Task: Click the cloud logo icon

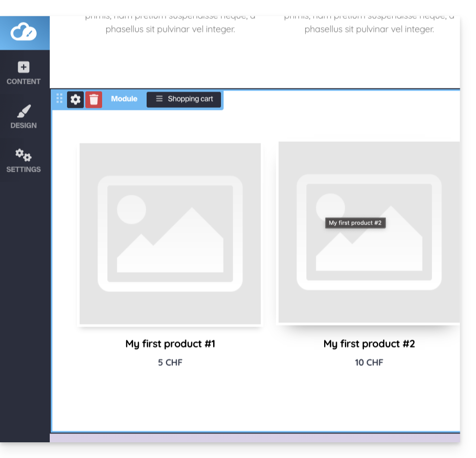Action: [x=24, y=32]
